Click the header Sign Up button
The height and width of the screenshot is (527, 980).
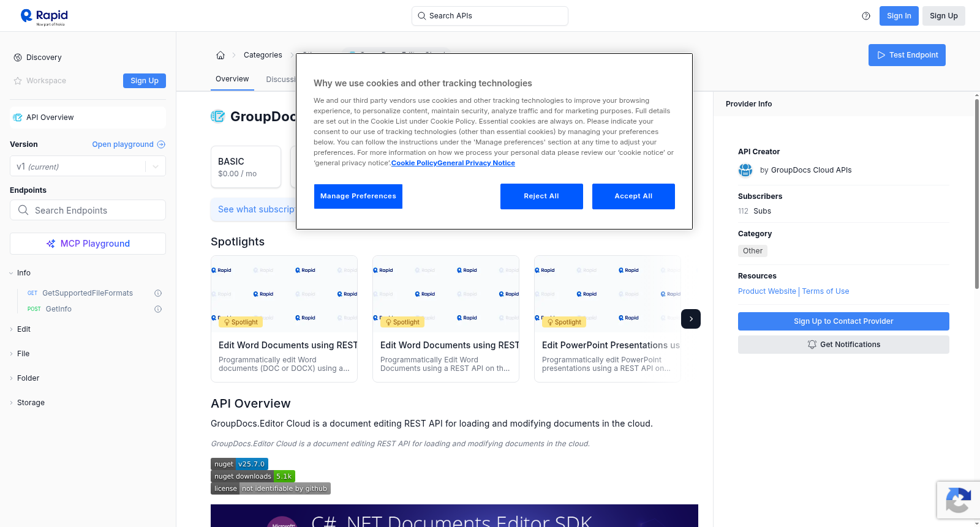pos(944,16)
